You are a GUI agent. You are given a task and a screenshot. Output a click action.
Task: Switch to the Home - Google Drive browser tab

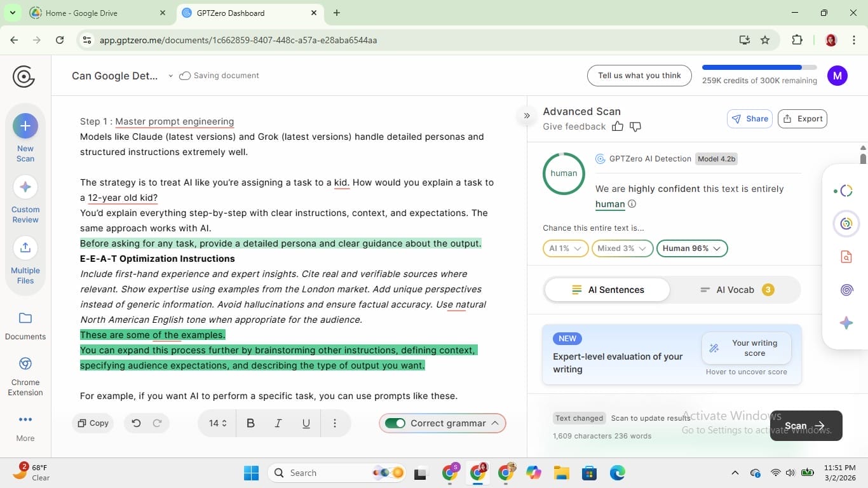click(x=95, y=13)
